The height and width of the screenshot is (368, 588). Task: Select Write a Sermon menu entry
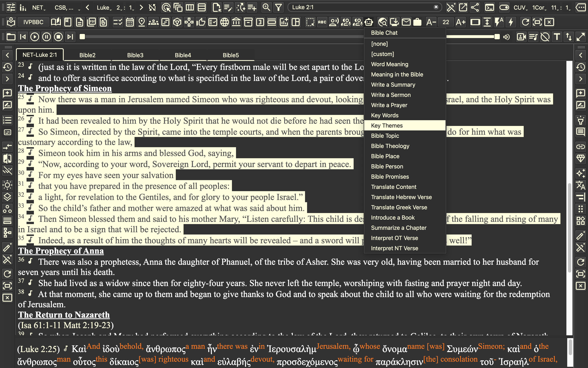[x=404, y=95]
